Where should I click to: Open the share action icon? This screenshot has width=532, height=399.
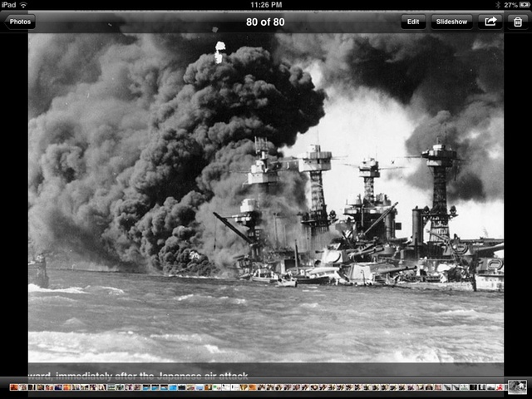click(490, 22)
